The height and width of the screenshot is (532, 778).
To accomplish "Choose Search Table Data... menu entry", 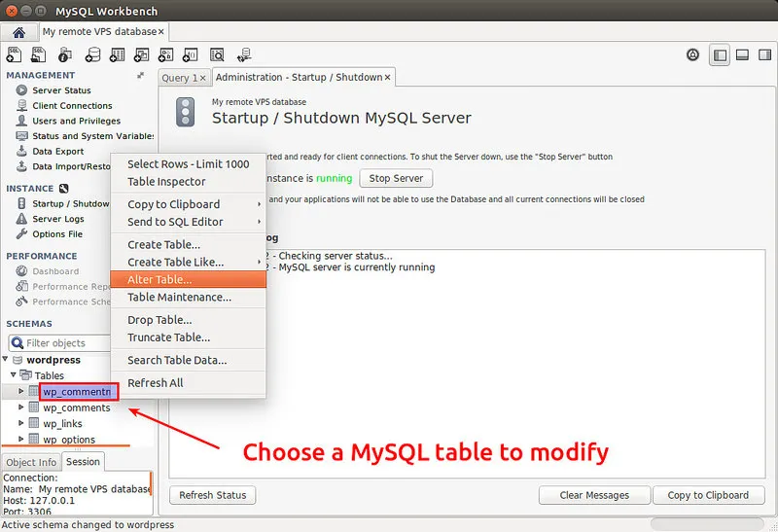I will [x=188, y=360].
